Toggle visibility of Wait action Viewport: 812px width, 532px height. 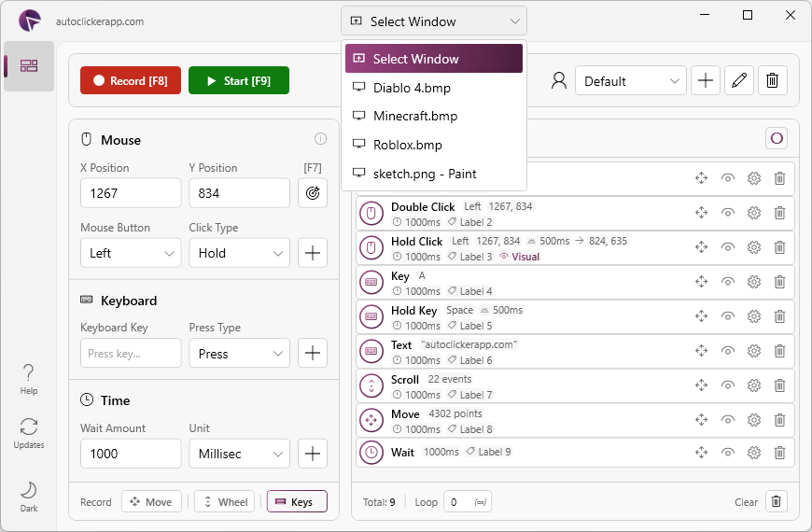point(728,453)
